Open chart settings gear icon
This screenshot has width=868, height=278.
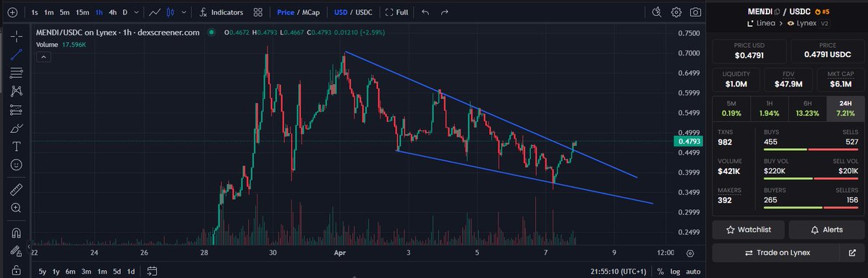tap(676, 12)
